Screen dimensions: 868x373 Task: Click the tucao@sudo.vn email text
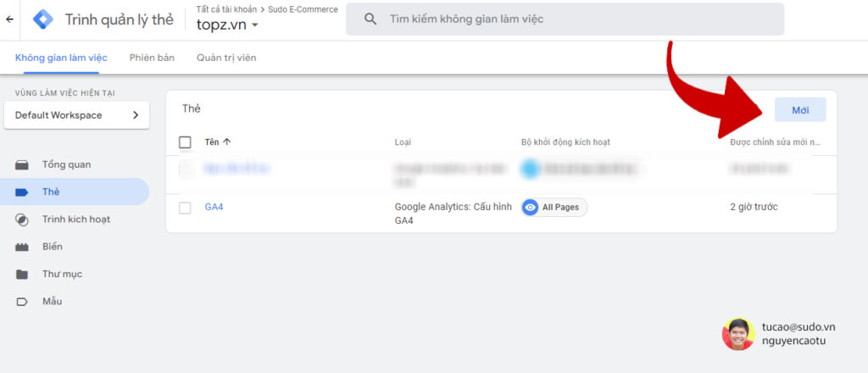tap(798, 327)
